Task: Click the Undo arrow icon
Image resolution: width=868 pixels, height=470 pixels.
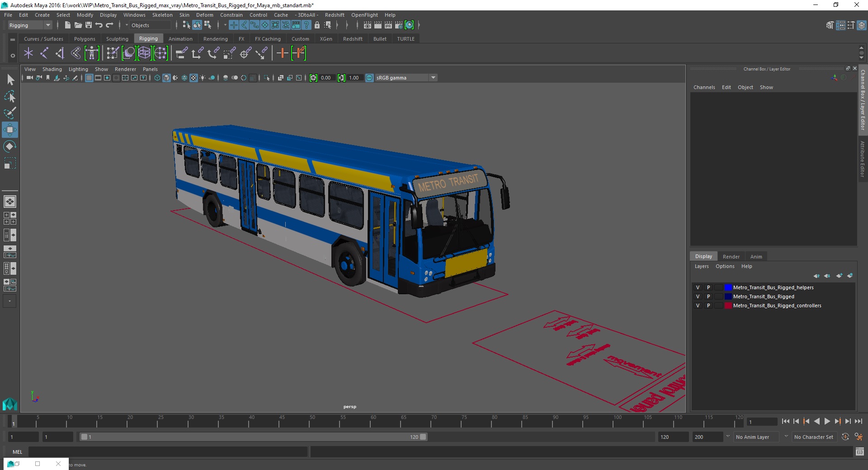Action: [99, 25]
